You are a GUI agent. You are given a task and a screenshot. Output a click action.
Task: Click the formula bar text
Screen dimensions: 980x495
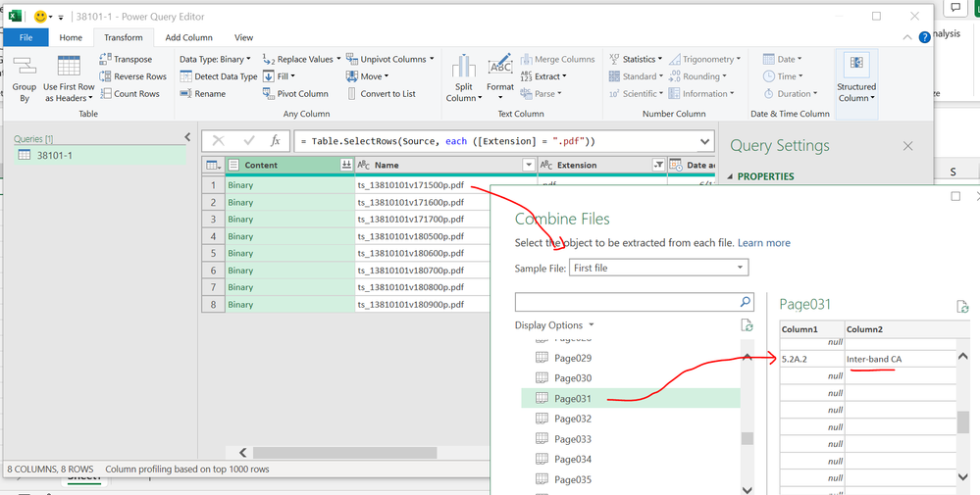pos(447,142)
